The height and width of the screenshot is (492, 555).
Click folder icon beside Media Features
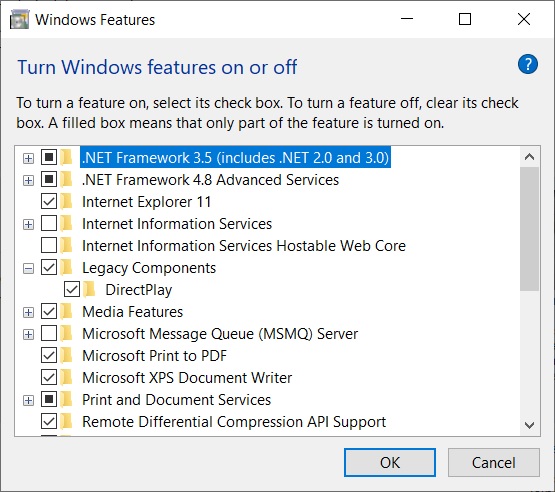tap(66, 311)
